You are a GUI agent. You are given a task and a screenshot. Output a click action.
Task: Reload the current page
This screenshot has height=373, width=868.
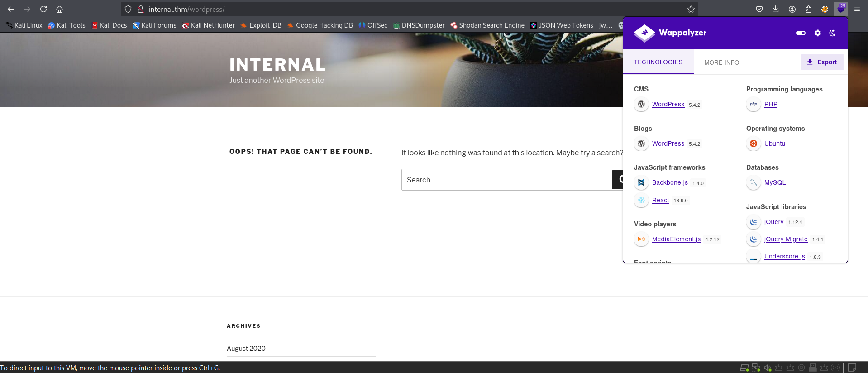pyautogui.click(x=43, y=9)
